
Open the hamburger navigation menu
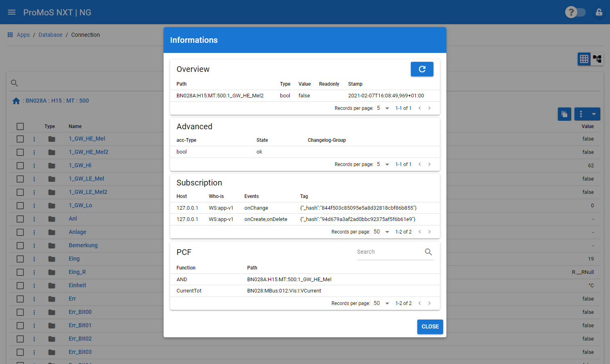[12, 12]
